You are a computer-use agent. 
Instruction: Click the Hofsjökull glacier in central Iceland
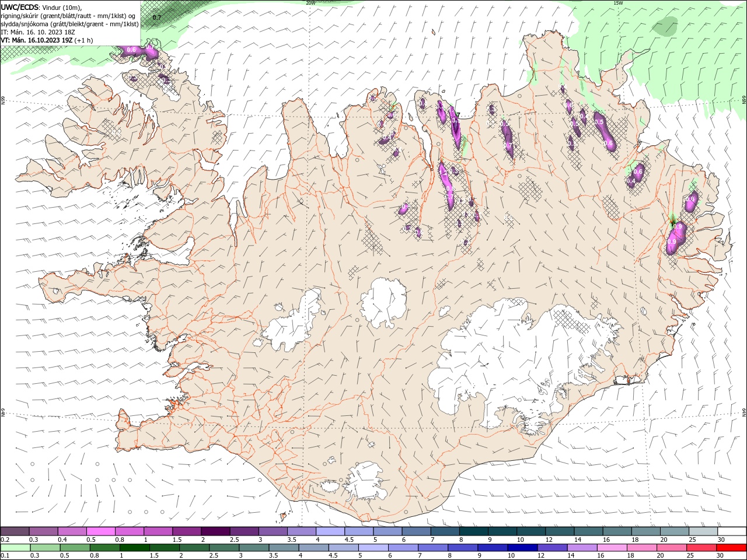tap(383, 302)
